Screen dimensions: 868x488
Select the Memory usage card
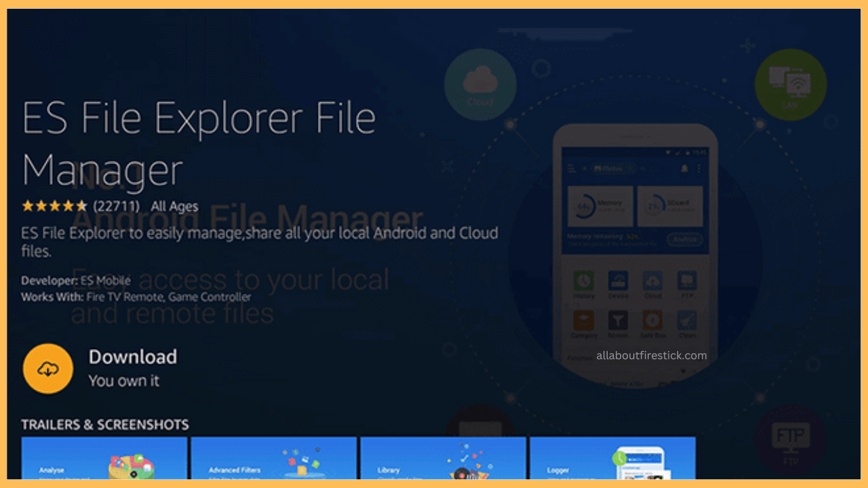(x=600, y=207)
